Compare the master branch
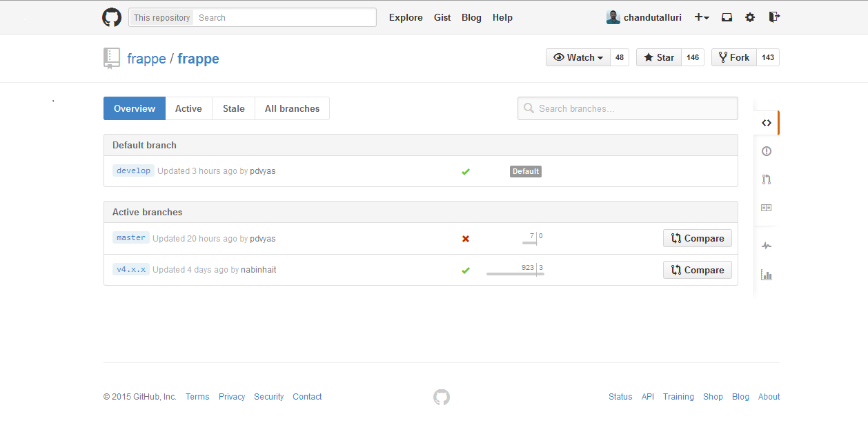 tap(698, 238)
